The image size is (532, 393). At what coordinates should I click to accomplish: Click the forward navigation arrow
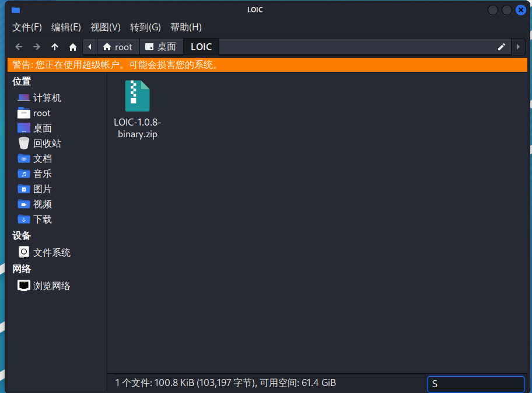point(36,47)
